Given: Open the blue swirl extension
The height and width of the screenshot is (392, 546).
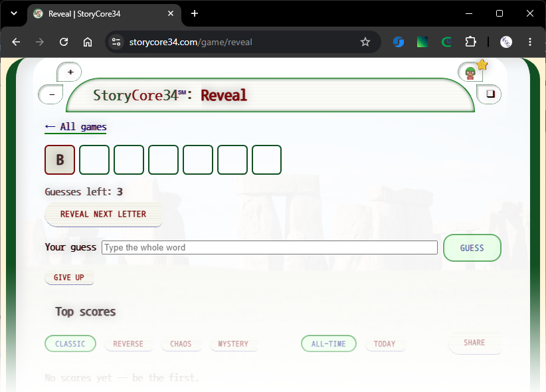Looking at the screenshot, I should (399, 42).
